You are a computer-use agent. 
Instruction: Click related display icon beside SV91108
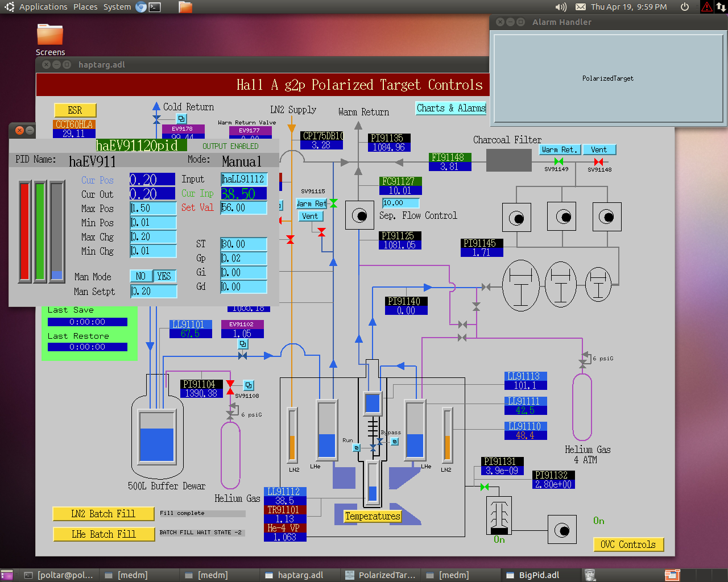coord(249,385)
